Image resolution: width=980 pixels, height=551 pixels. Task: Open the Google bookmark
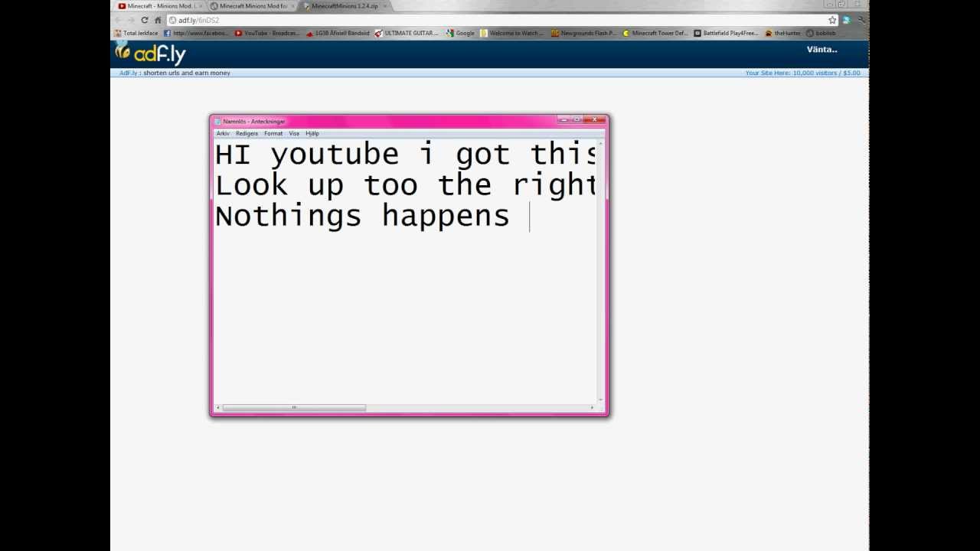coord(460,33)
